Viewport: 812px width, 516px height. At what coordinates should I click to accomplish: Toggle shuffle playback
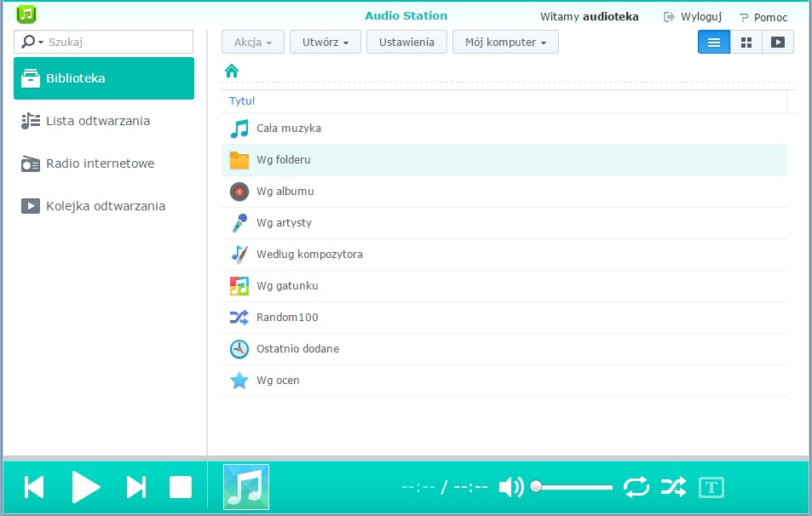pyautogui.click(x=673, y=487)
